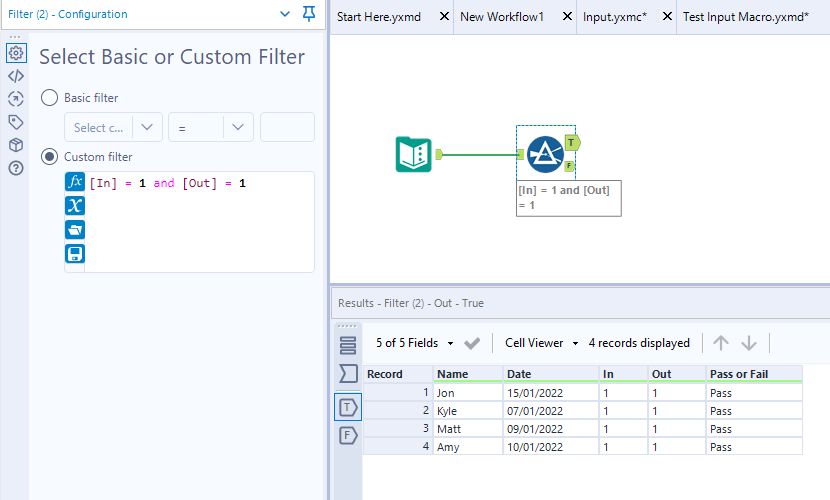Save the expression with disk icon
The height and width of the screenshot is (500, 830).
click(x=75, y=253)
